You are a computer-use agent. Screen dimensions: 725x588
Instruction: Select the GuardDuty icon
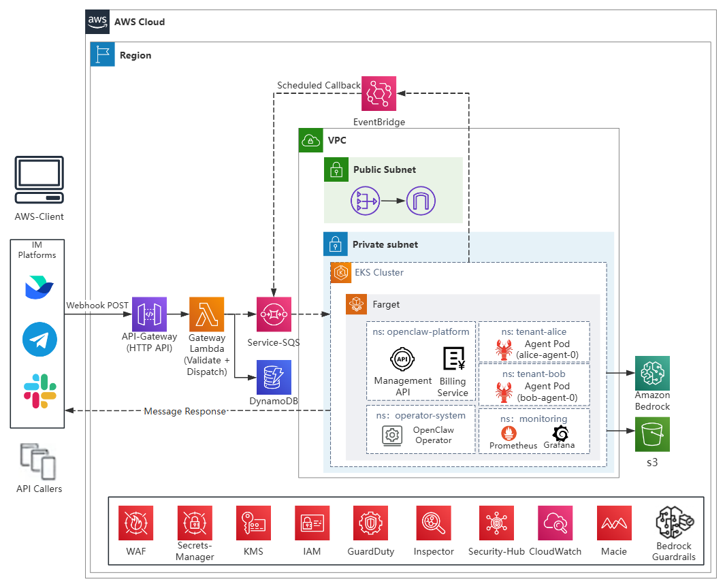tap(371, 523)
